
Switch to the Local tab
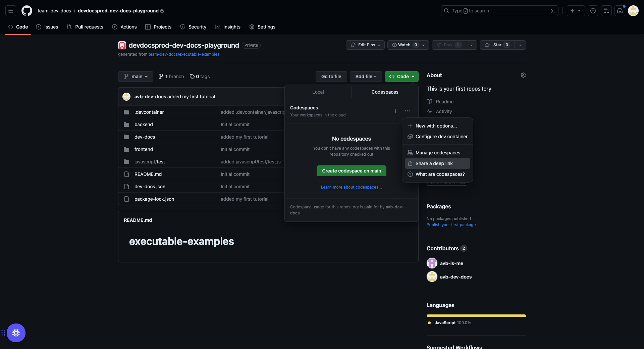click(x=318, y=92)
